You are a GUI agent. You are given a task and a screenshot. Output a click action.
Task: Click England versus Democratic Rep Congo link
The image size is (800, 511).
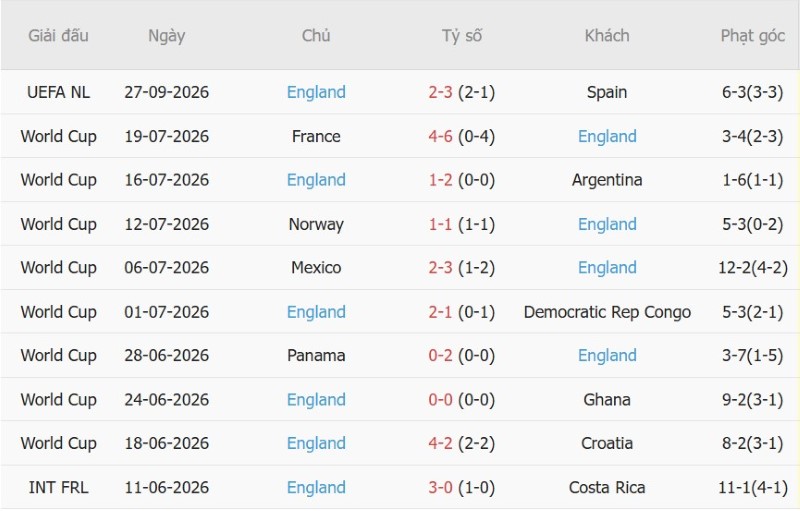tap(316, 312)
